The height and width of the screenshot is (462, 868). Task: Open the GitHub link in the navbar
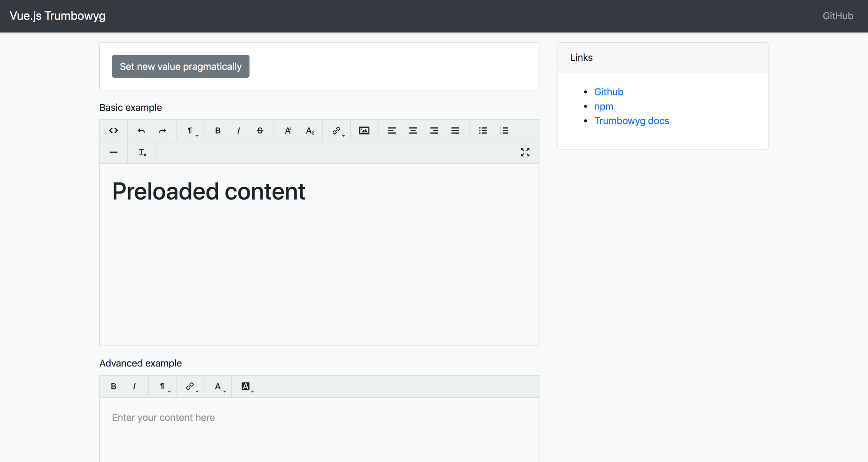click(837, 16)
